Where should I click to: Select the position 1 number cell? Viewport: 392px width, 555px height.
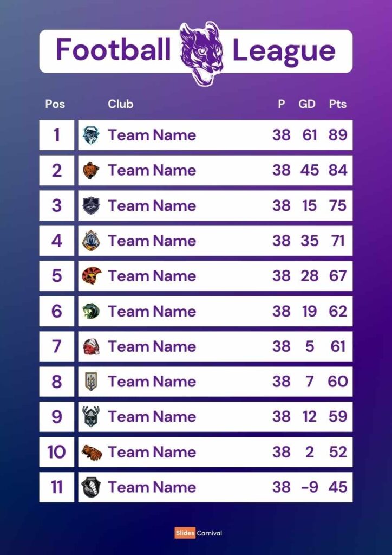click(x=57, y=135)
